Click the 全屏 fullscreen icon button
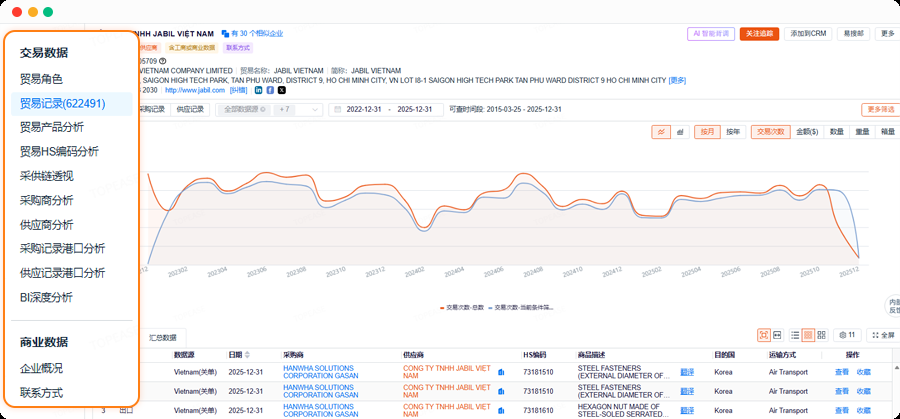This screenshot has height=419, width=900. pyautogui.click(x=883, y=335)
